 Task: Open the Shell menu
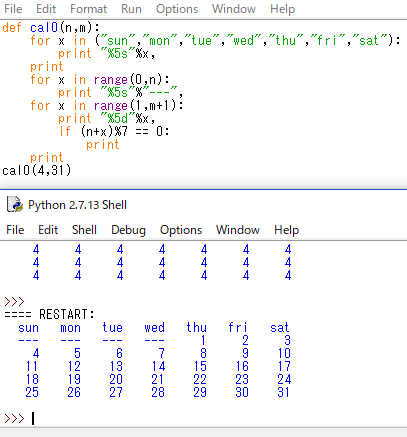[x=84, y=230]
